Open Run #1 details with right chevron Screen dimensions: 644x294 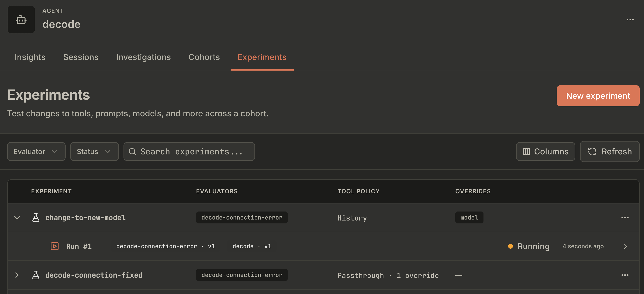pos(625,246)
